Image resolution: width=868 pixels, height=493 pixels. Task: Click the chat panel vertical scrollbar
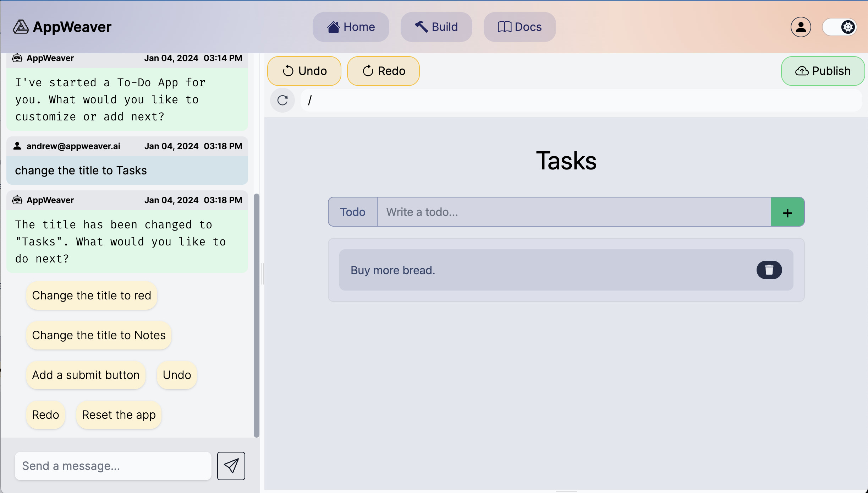tap(256, 315)
